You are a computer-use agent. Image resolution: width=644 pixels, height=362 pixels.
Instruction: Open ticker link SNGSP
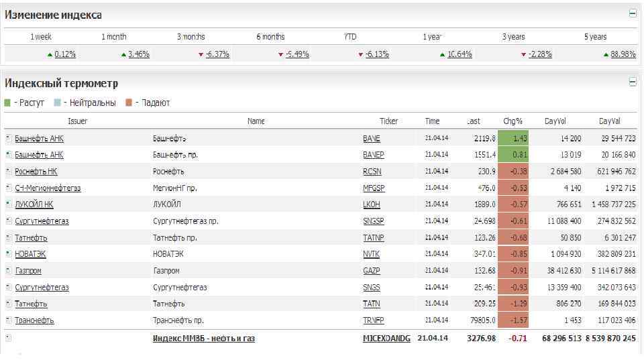click(x=374, y=221)
